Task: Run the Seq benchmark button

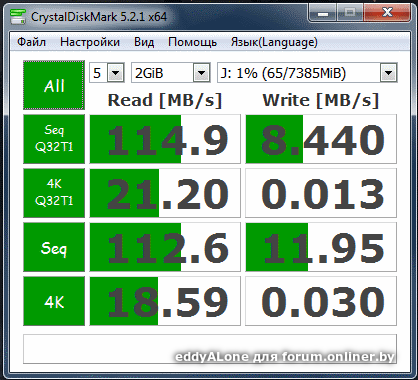Action: (54, 247)
